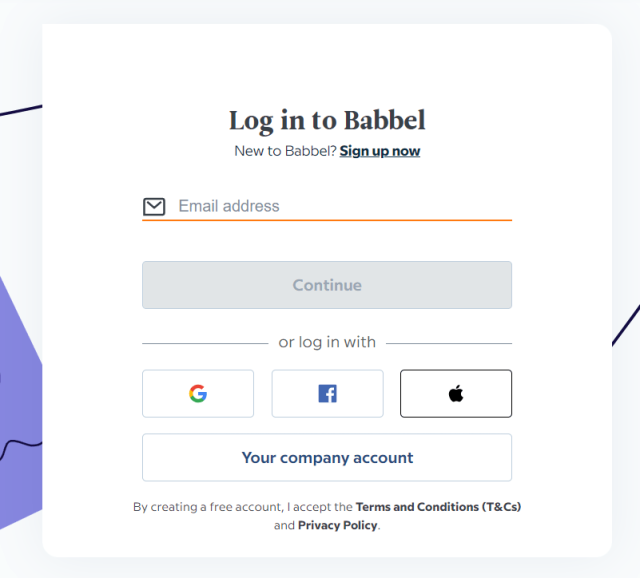Click the divider line right of or log in with

point(449,343)
